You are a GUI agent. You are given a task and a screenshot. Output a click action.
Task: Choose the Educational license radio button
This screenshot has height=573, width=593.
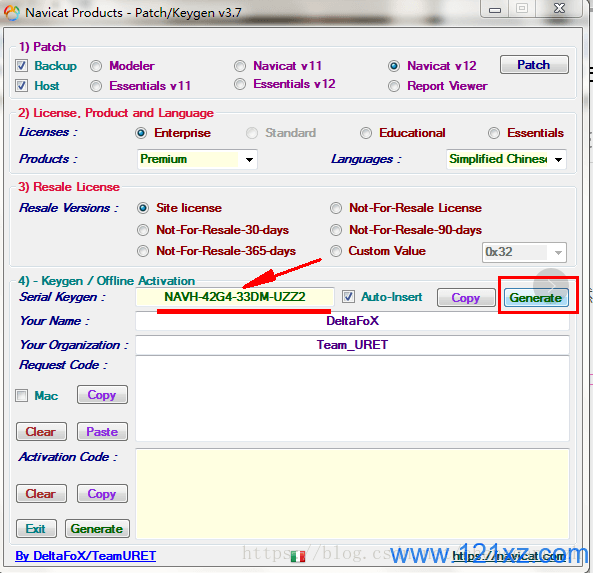click(365, 133)
